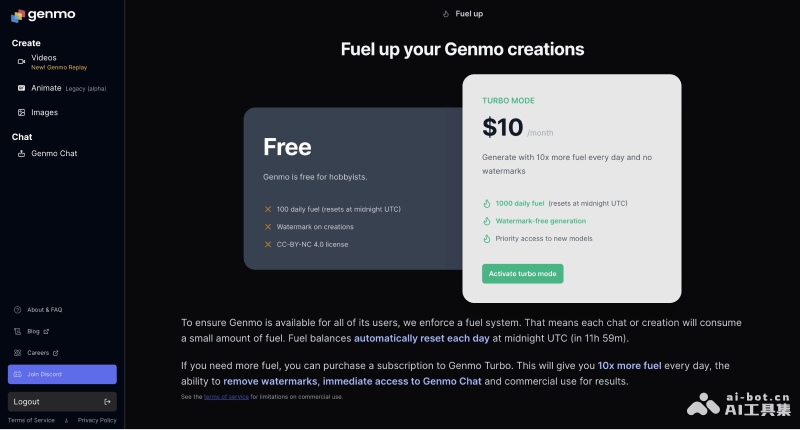Open Genmo Chat from sidebar
This screenshot has width=800, height=430.
pos(54,154)
